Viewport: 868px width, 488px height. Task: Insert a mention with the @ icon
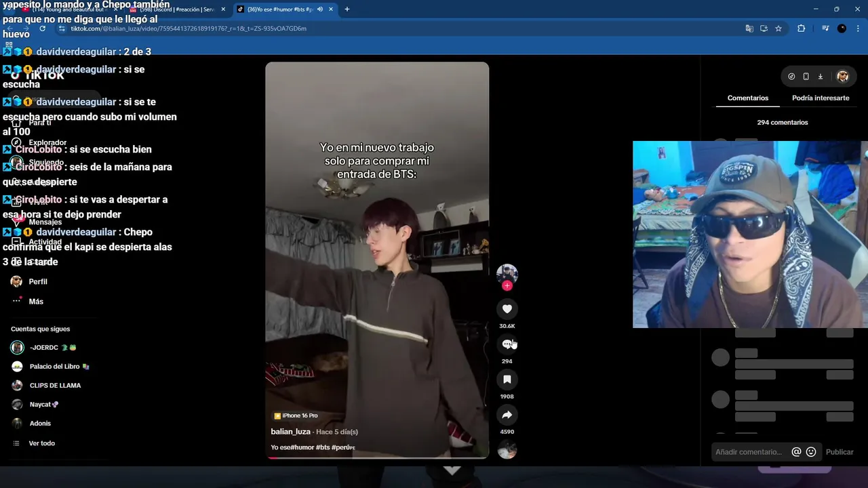[x=797, y=452]
